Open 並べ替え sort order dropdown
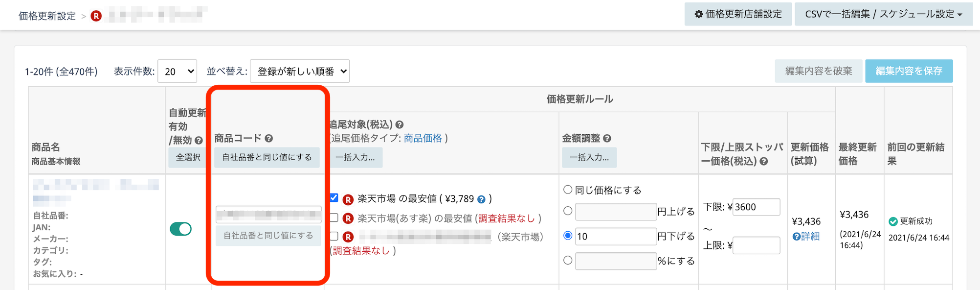Image resolution: width=980 pixels, height=290 pixels. coord(299,72)
